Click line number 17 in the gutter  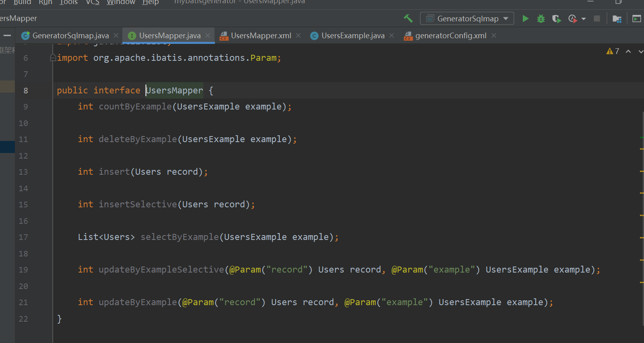click(x=23, y=237)
